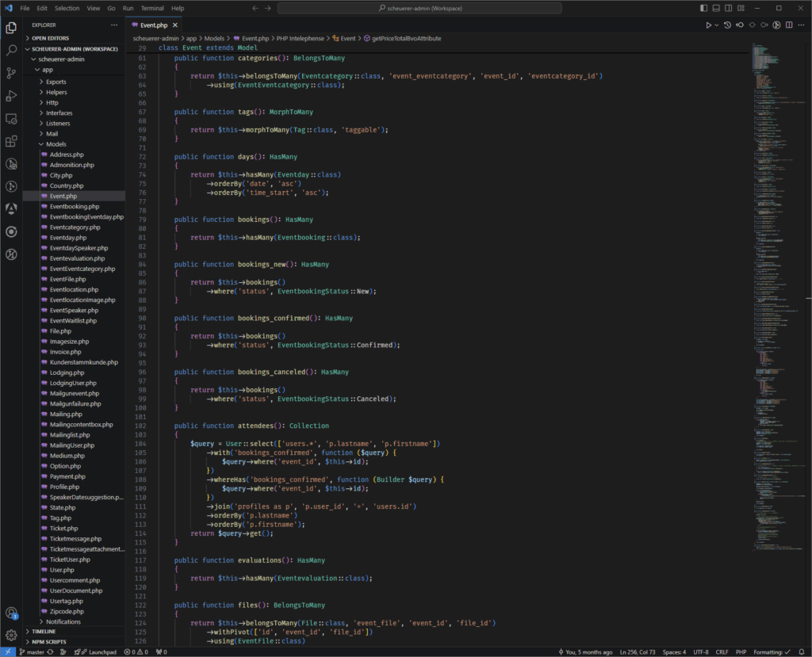Open Eventbooking.php in the file explorer
The width and height of the screenshot is (812, 657).
tap(73, 206)
